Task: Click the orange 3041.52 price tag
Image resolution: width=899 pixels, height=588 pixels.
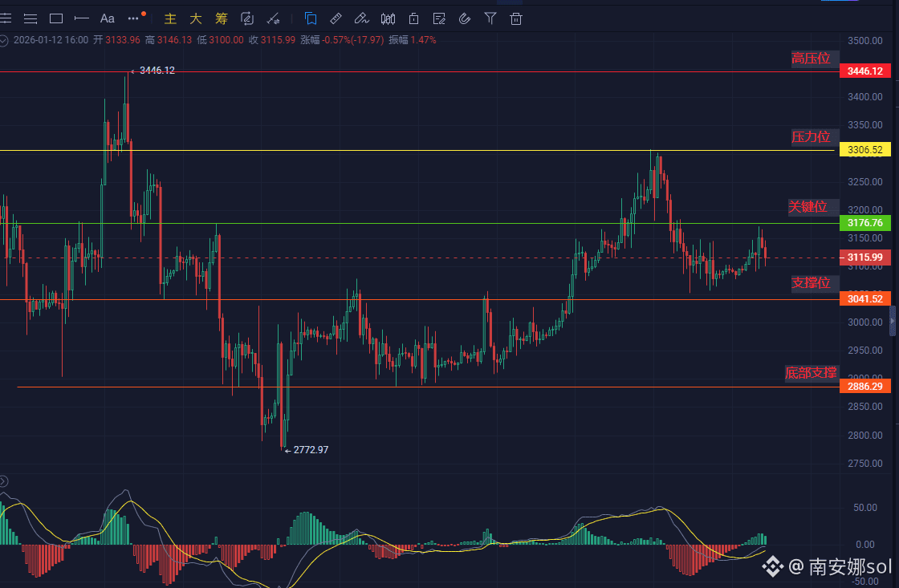Action: (x=865, y=298)
